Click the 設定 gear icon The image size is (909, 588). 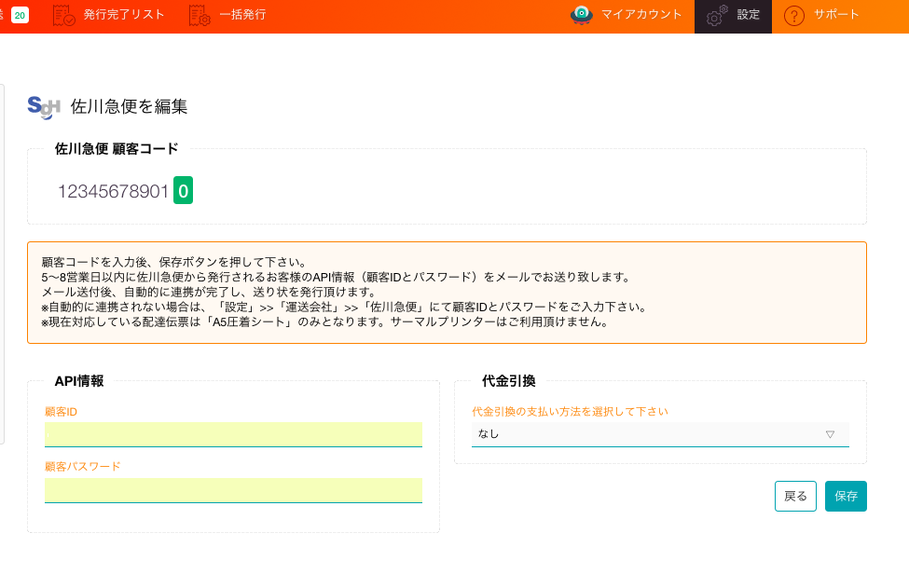(x=717, y=16)
